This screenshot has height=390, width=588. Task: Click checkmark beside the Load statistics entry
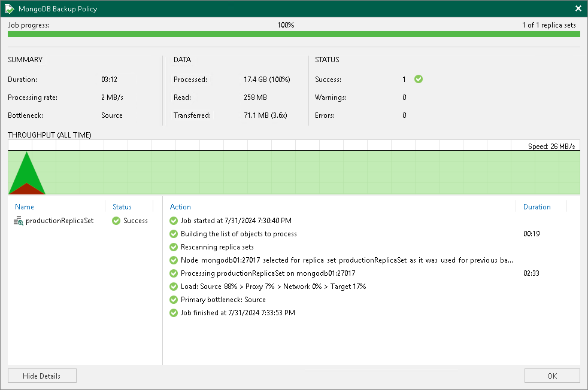click(x=174, y=287)
